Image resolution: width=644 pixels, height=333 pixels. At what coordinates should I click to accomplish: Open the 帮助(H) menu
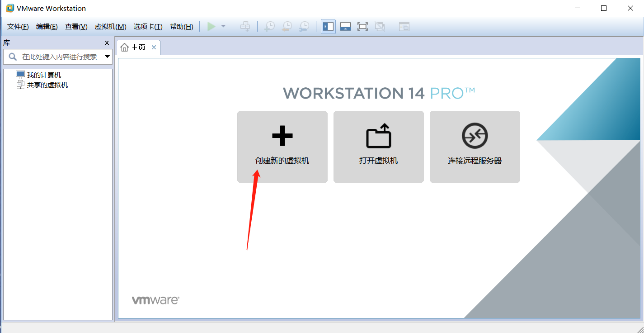tap(182, 27)
